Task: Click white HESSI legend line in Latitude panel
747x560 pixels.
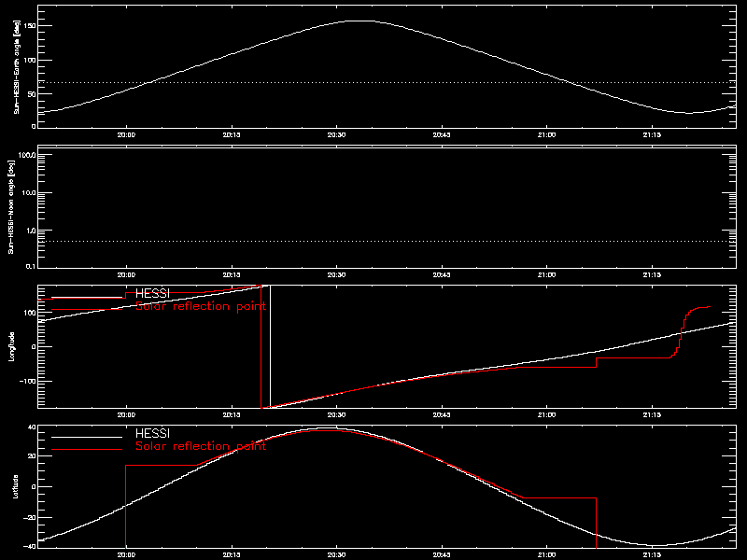Action: point(87,437)
